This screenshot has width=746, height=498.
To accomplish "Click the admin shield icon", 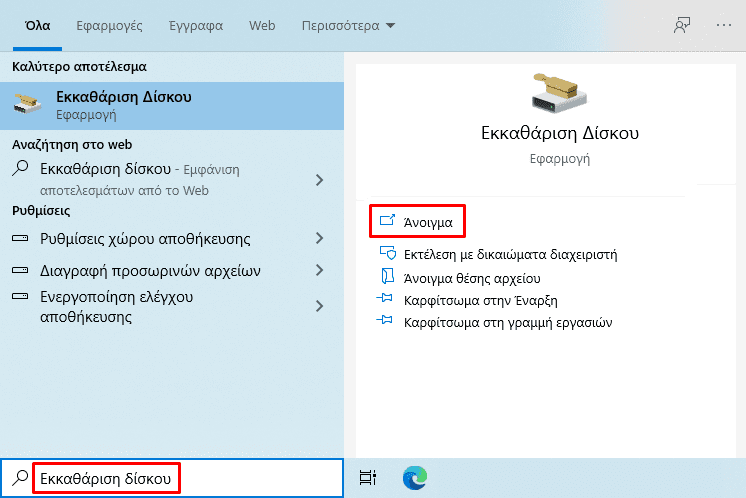I will (388, 253).
